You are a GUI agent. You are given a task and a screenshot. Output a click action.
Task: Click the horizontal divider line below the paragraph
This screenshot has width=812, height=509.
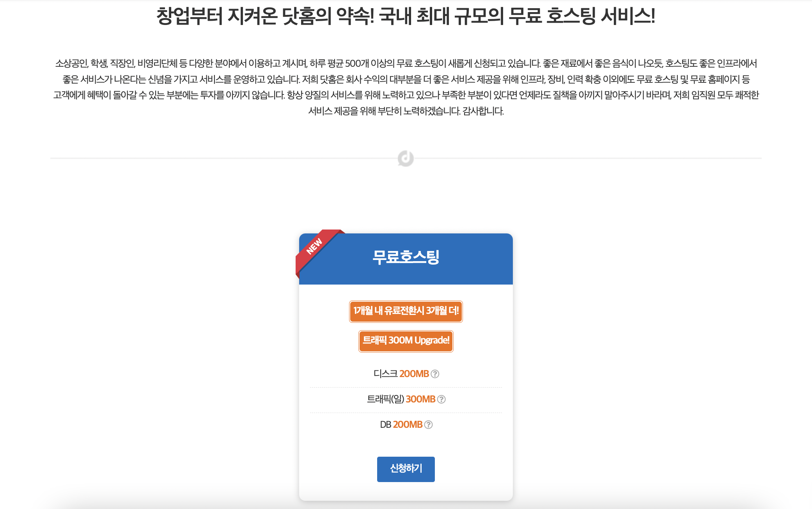(222, 158)
